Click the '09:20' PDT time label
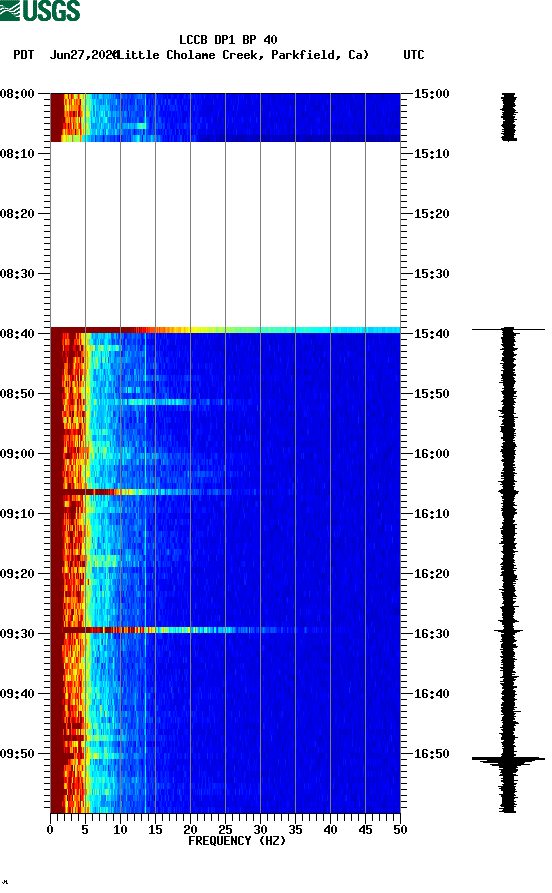The width and height of the screenshot is (552, 893). pyautogui.click(x=18, y=574)
